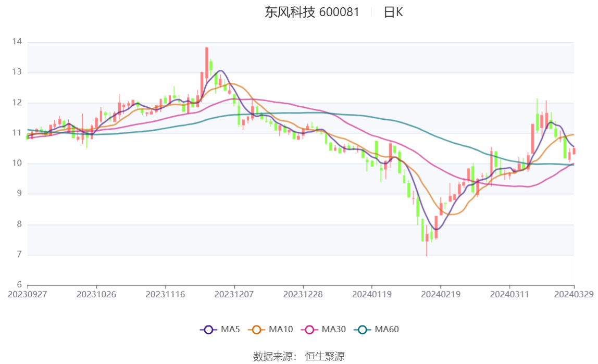This screenshot has width=598, height=364.
Task: Click y-axis value 12
Action: (x=17, y=103)
